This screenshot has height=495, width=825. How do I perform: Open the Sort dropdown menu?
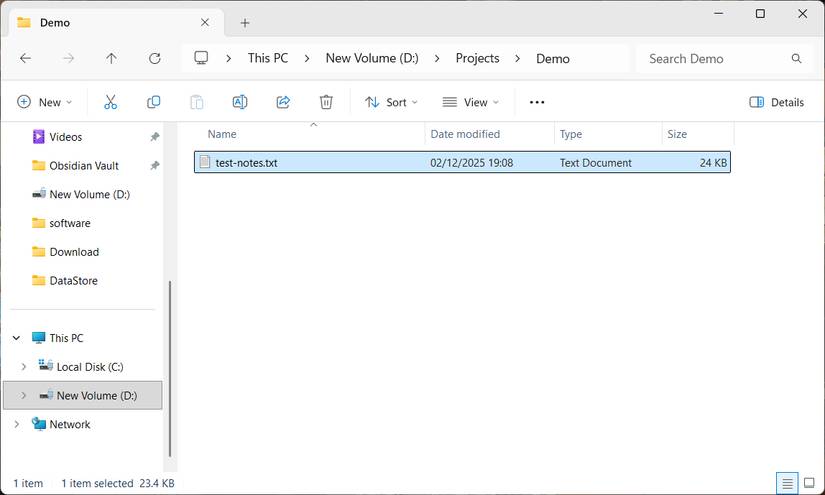pos(391,102)
